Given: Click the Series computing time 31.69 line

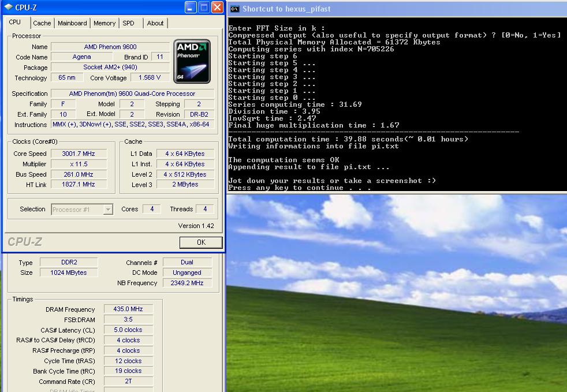Looking at the screenshot, I should pyautogui.click(x=295, y=104).
